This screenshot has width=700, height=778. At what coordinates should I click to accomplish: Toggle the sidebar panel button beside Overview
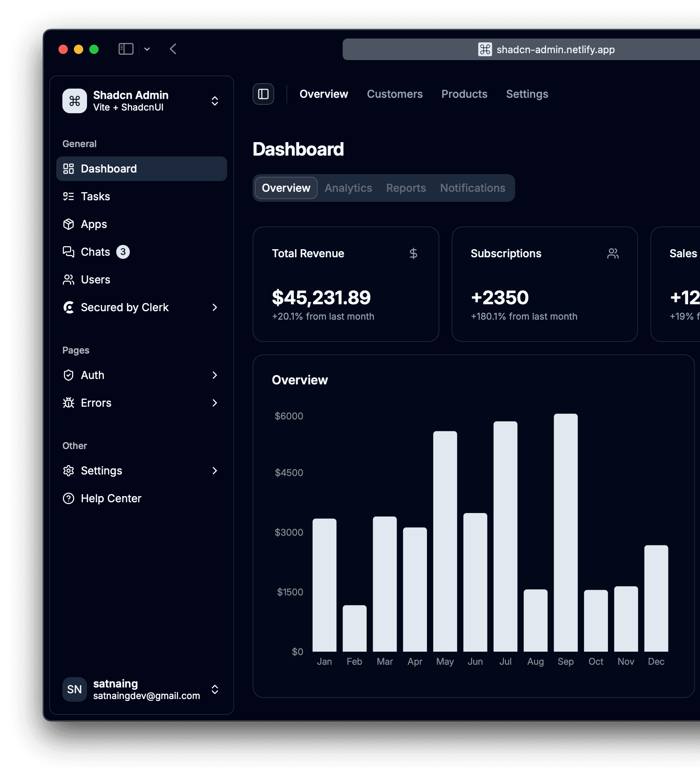263,94
